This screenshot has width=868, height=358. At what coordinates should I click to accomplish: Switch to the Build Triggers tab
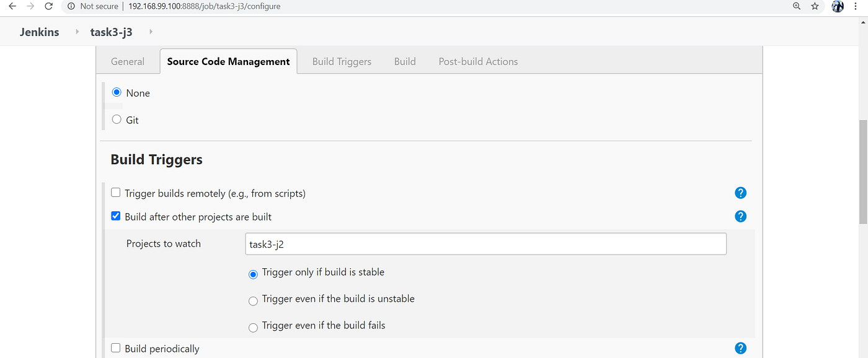(x=342, y=61)
